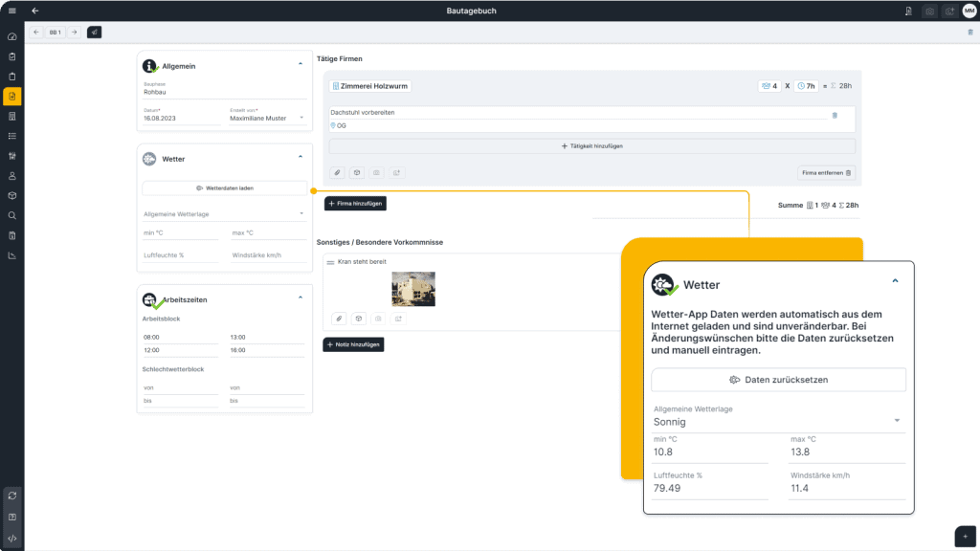Image resolution: width=980 pixels, height=551 pixels.
Task: Open the user profile sidebar item
Action: click(x=12, y=176)
